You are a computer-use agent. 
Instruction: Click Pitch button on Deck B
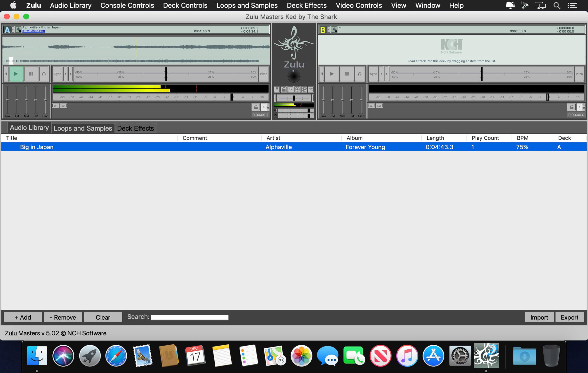579,74
